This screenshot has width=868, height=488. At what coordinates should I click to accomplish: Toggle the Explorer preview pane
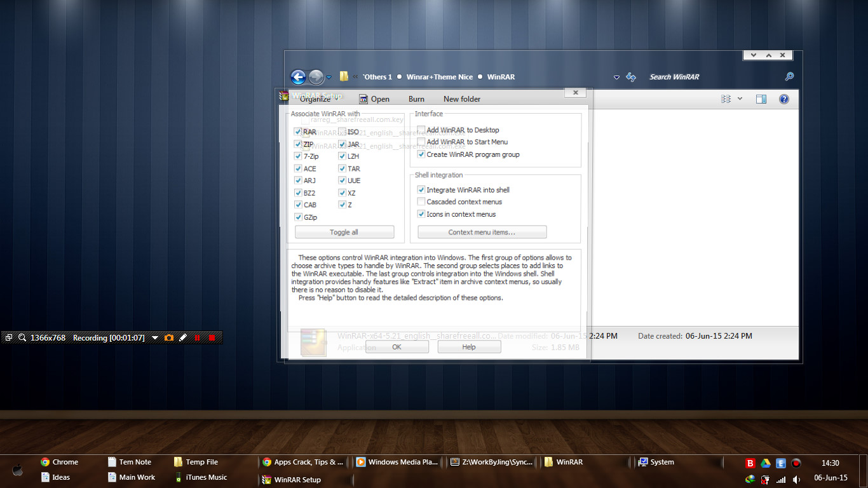point(761,99)
